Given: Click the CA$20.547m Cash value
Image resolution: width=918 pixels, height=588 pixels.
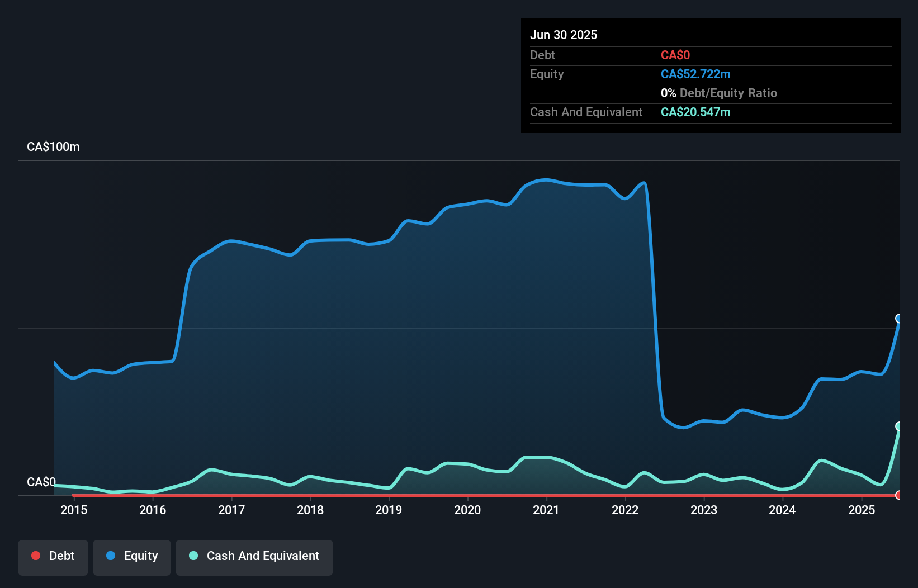Looking at the screenshot, I should point(696,112).
